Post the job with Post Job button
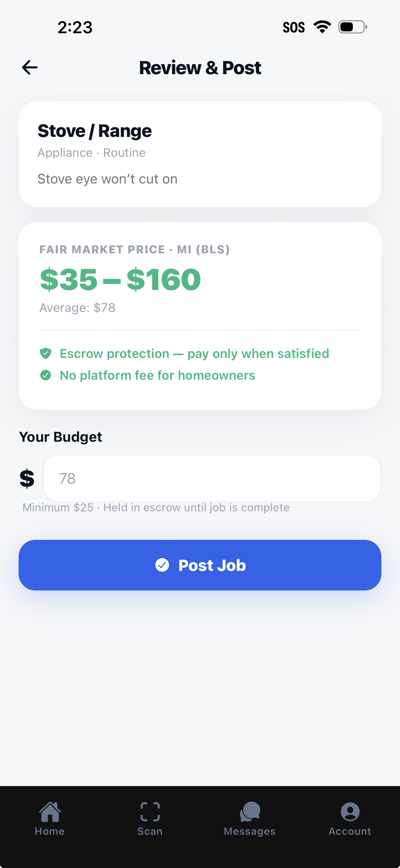The width and height of the screenshot is (400, 868). click(x=200, y=565)
